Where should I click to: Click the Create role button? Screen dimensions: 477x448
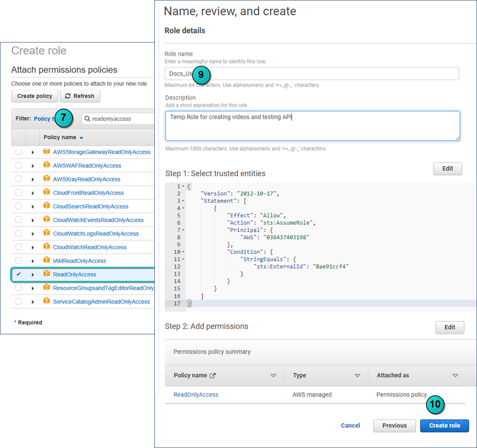tap(444, 426)
